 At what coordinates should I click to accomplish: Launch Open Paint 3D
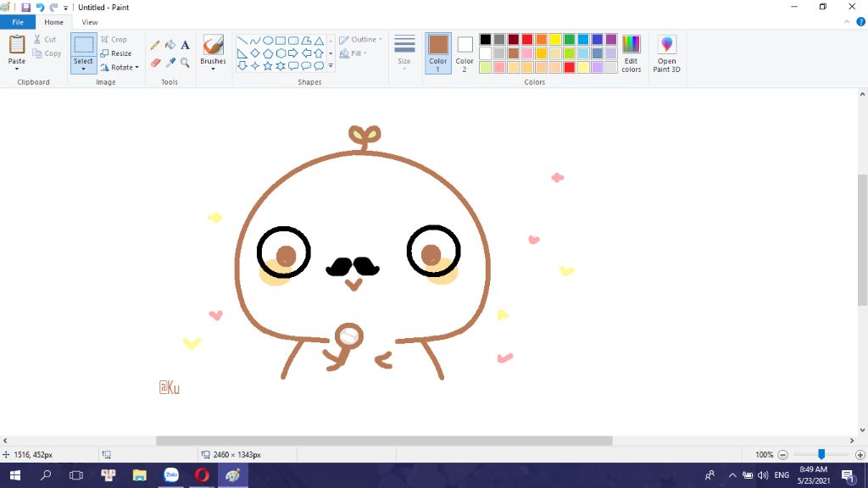tap(666, 53)
